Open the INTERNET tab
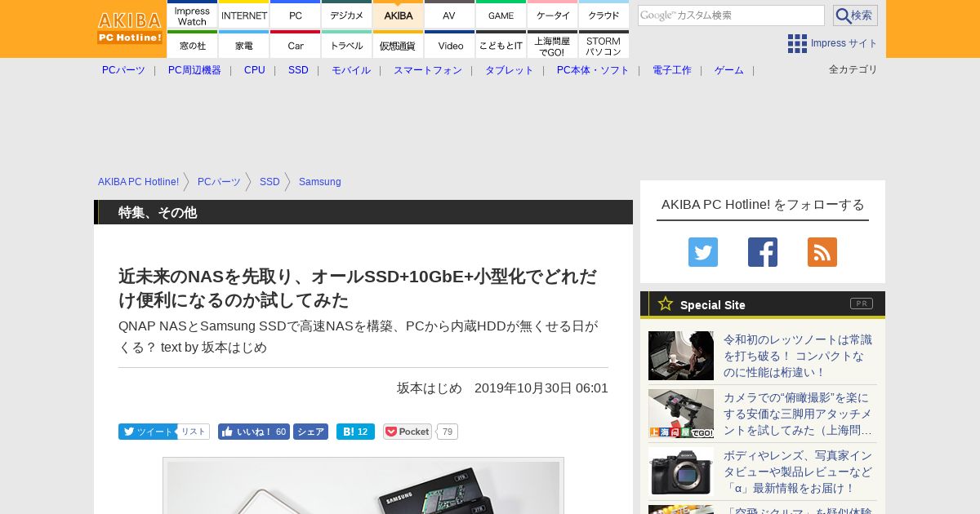980x514 pixels. tap(244, 15)
